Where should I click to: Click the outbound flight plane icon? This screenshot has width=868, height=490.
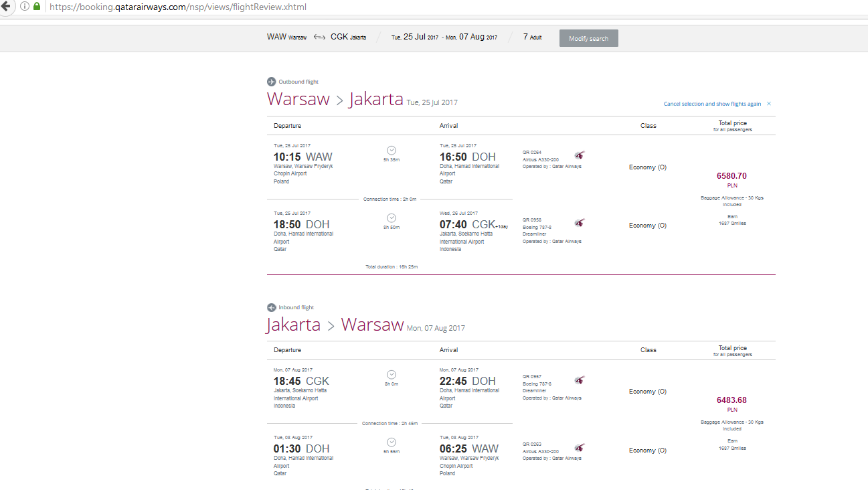click(x=271, y=82)
